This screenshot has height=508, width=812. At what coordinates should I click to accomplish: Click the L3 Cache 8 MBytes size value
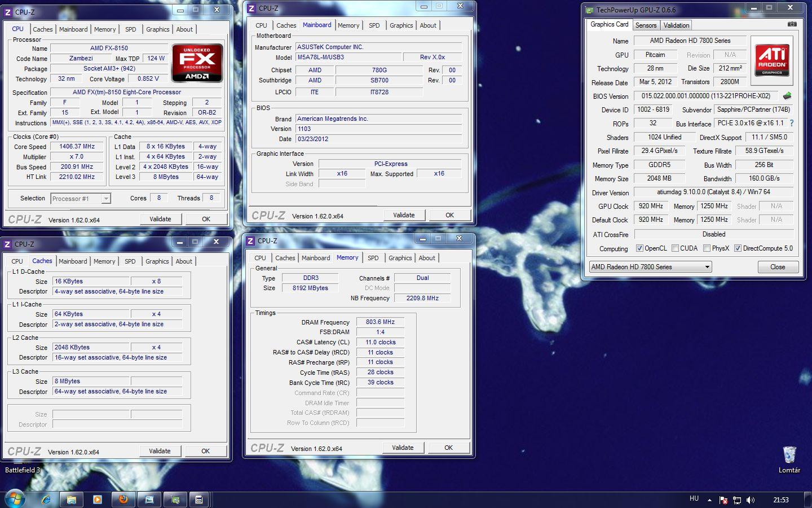click(x=91, y=381)
